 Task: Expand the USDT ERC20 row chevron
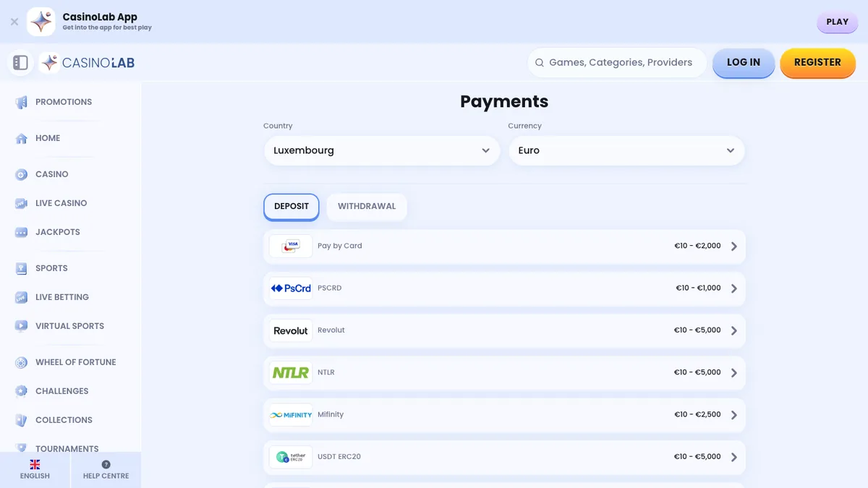[x=734, y=457]
